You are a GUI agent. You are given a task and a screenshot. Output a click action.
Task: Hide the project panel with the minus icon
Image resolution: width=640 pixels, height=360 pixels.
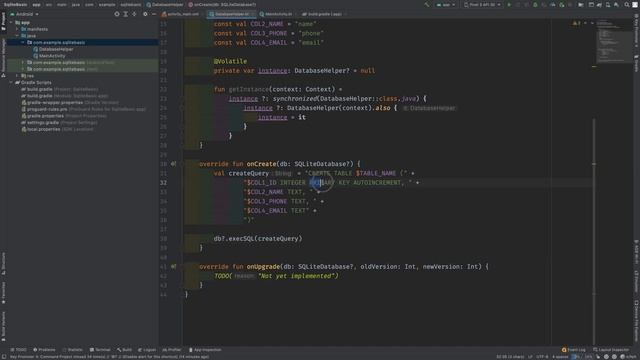pos(153,14)
